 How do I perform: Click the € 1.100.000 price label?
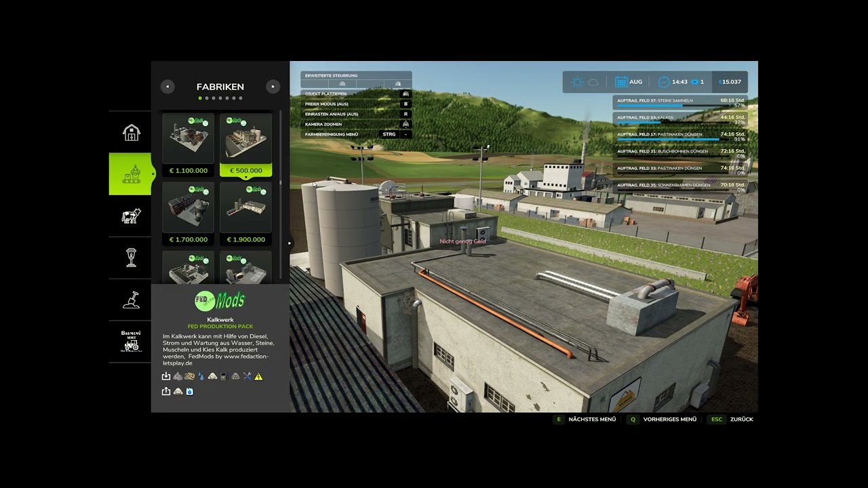tap(188, 171)
